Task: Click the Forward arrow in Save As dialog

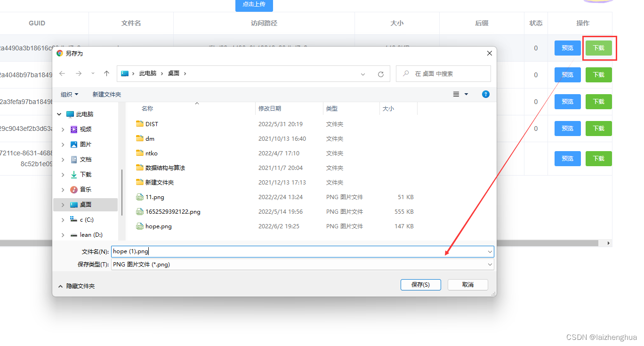Action: [x=79, y=74]
